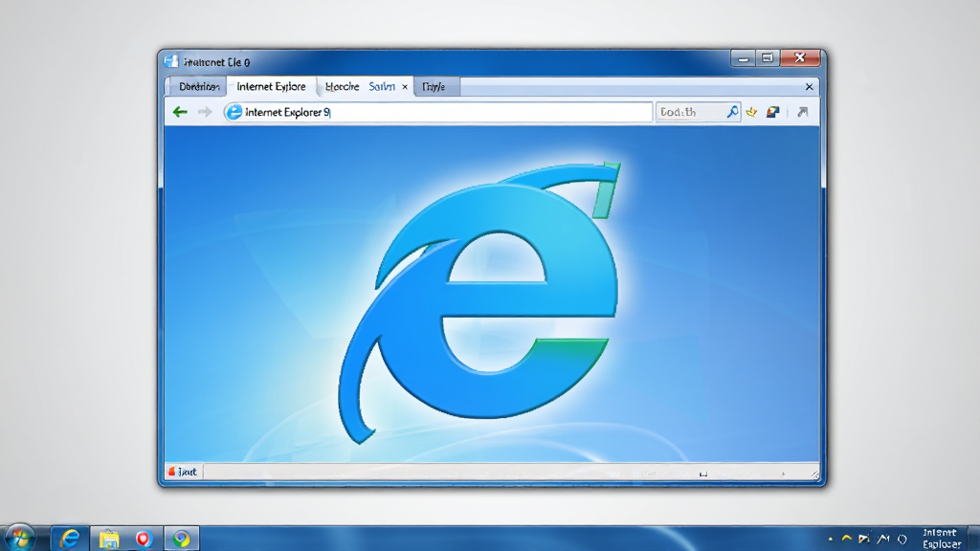Viewport: 980px width, 551px height.
Task: Click the grey forward arrow
Action: coord(205,112)
